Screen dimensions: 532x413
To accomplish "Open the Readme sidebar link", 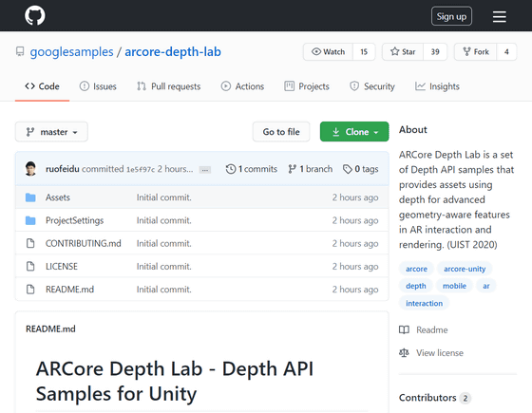I will pos(432,330).
